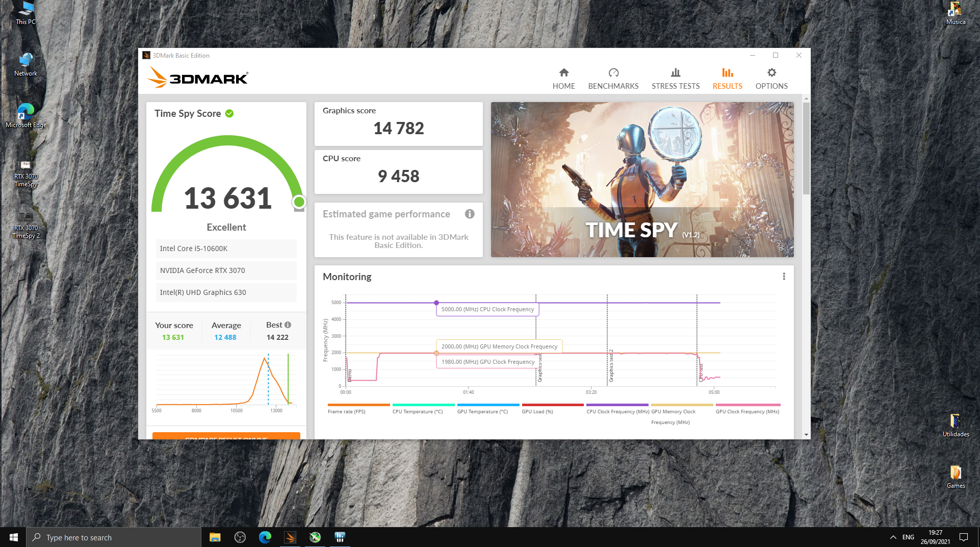The image size is (980, 547).
Task: Click the Graphics score value 14 782
Action: [x=399, y=128]
